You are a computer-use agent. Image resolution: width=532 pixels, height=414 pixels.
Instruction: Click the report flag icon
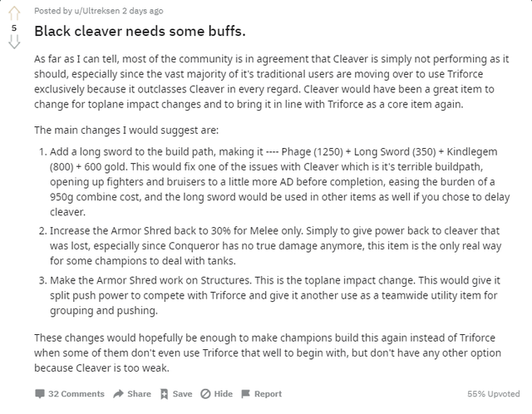(246, 394)
